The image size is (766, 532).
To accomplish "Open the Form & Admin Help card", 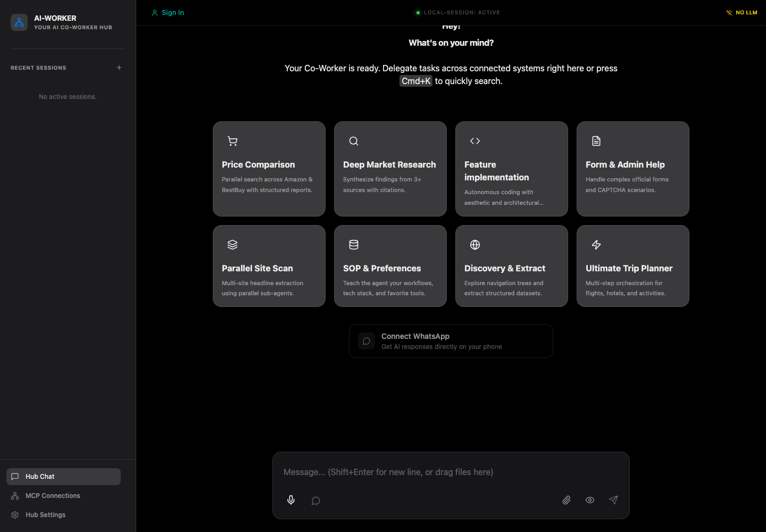I will [633, 169].
